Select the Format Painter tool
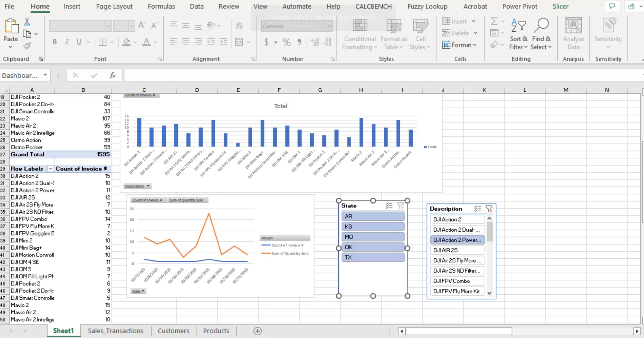Screen dimensions: 644x338 click(x=27, y=46)
